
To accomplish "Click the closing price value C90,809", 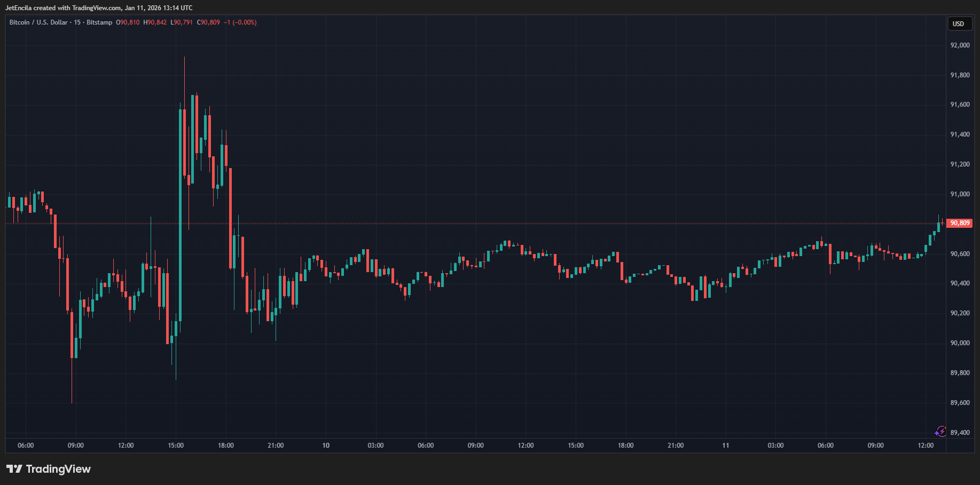I will (x=208, y=22).
